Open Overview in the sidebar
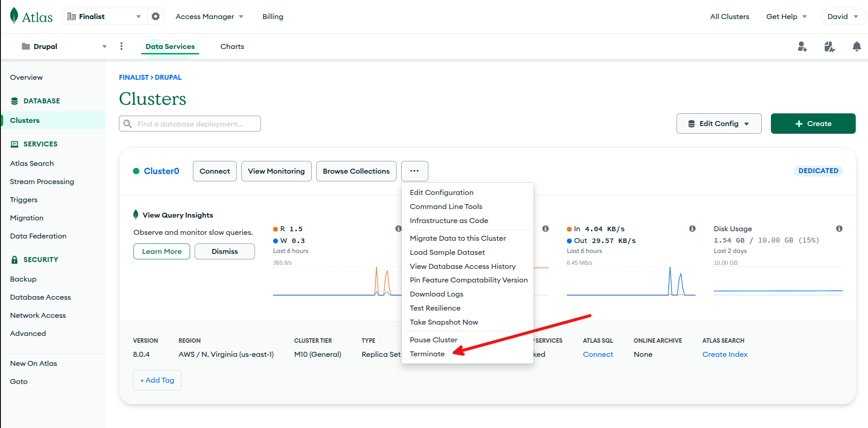The width and height of the screenshot is (868, 428). tap(26, 77)
